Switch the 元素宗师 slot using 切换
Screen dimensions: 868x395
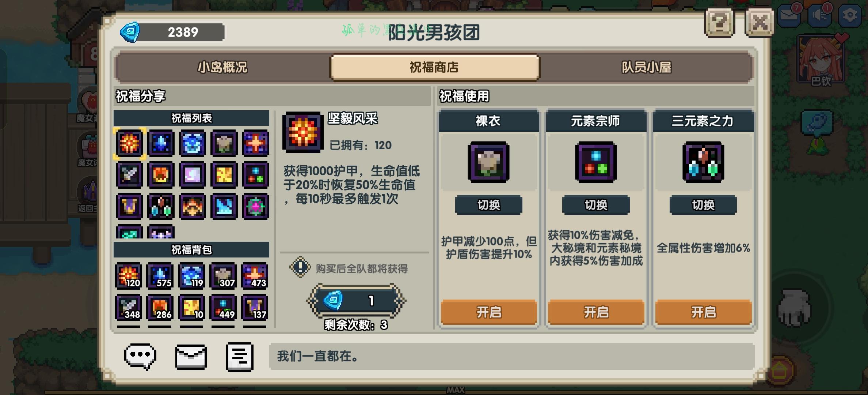click(x=596, y=205)
